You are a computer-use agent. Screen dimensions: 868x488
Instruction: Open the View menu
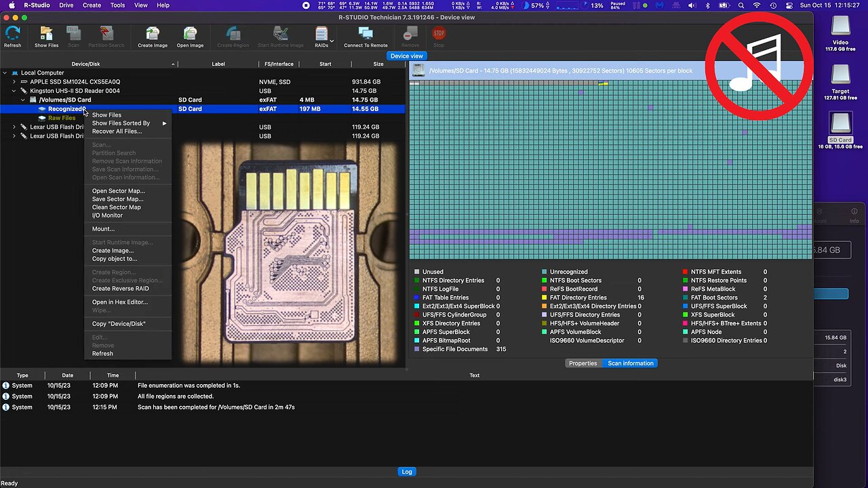click(140, 5)
